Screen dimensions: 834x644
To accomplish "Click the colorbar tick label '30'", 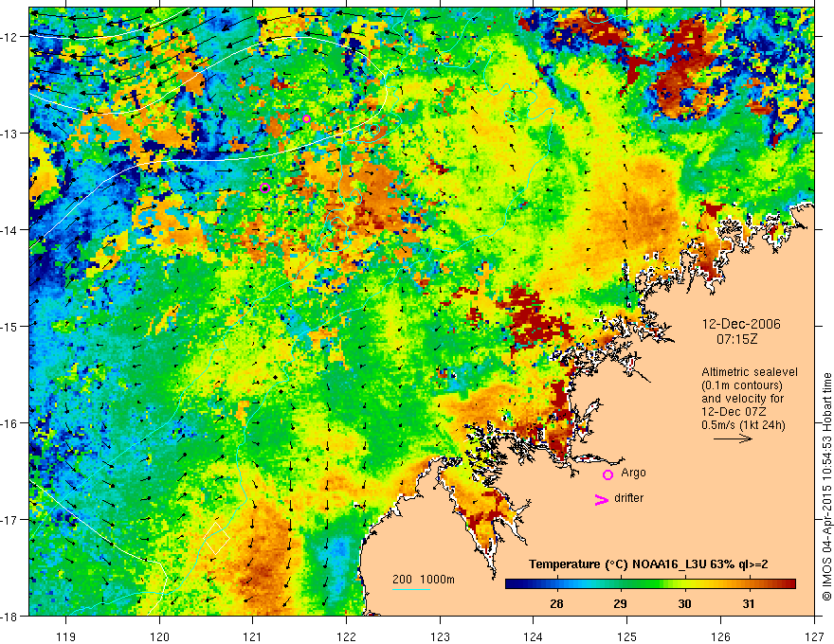I will click(x=684, y=604).
